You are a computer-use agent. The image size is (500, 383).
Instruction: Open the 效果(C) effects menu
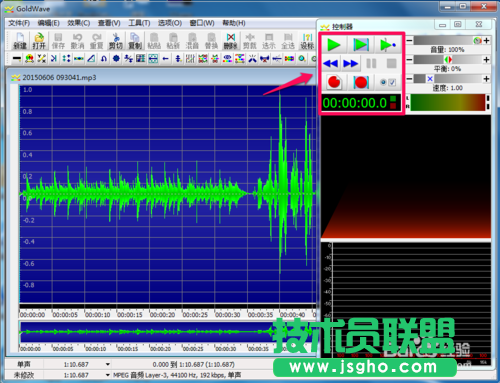coord(79,23)
